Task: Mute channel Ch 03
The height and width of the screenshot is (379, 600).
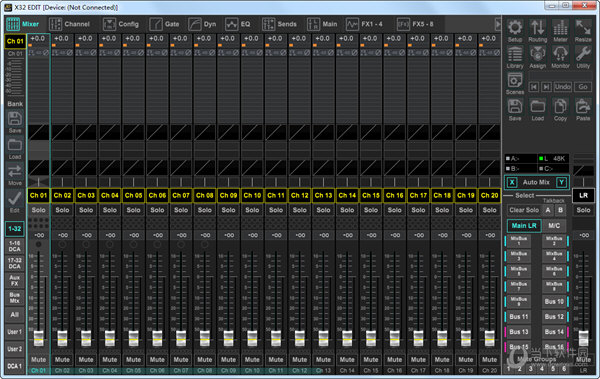Action: (x=86, y=359)
